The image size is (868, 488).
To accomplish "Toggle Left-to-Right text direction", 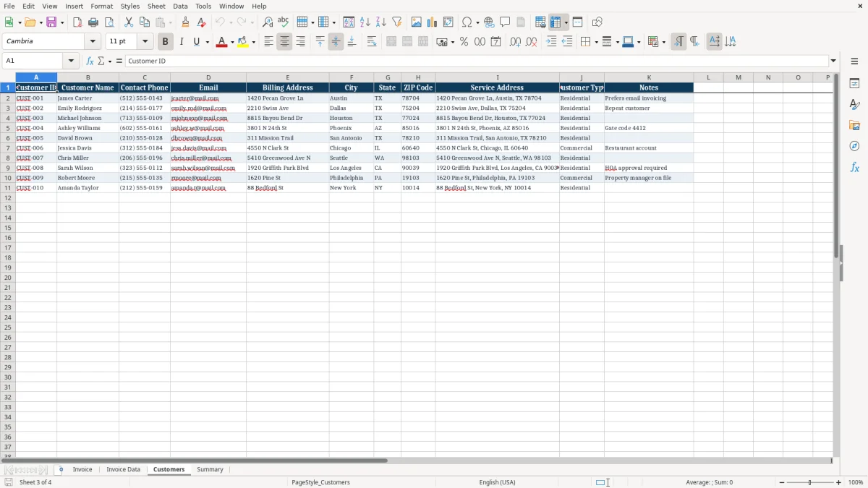I will [x=678, y=42].
